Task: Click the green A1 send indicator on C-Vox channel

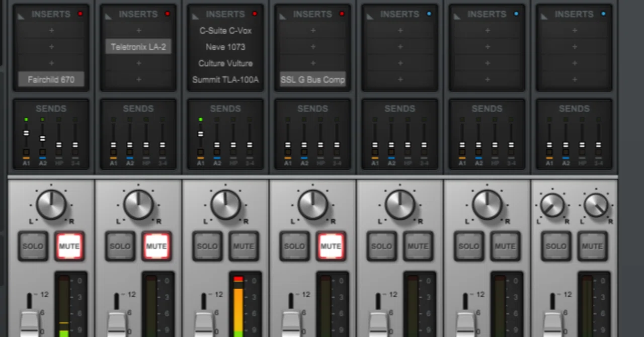Action: [201, 120]
